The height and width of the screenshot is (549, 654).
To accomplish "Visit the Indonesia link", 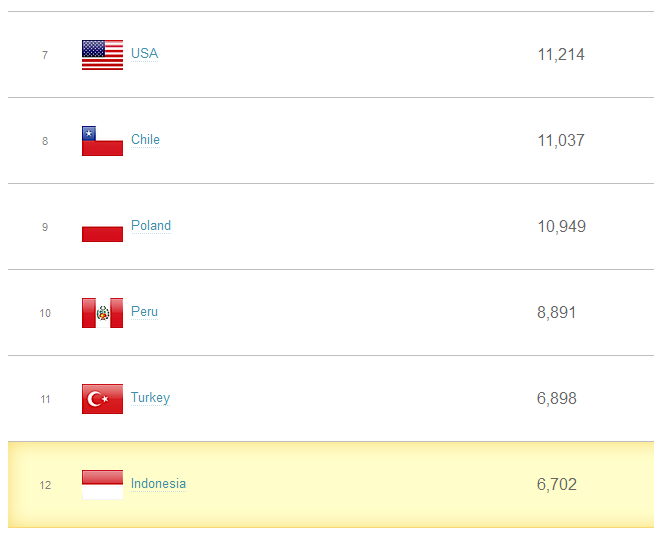I will (158, 484).
